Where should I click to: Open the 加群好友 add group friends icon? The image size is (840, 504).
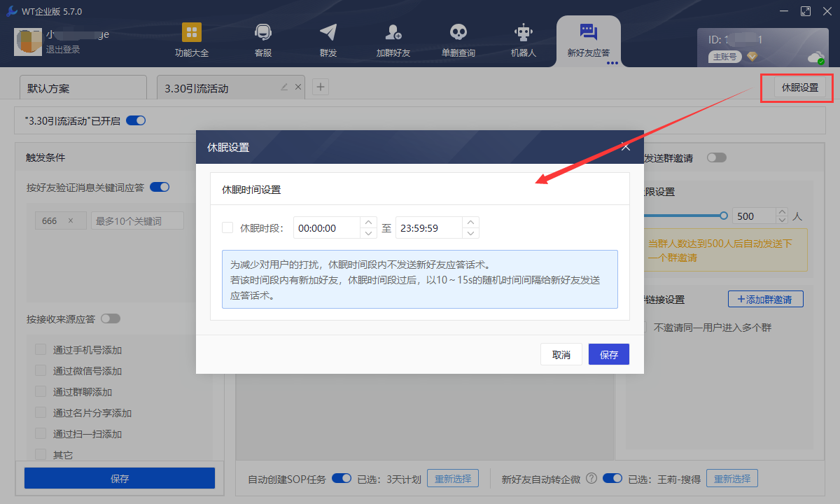pyautogui.click(x=393, y=32)
